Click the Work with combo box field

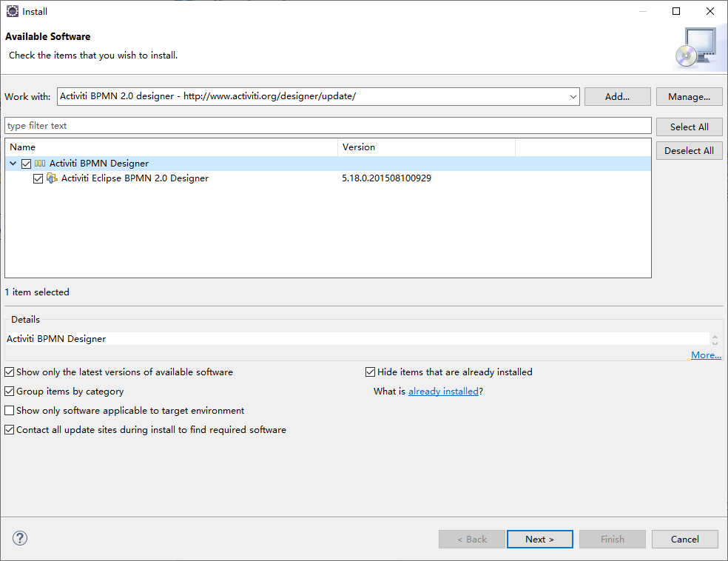[x=318, y=97]
